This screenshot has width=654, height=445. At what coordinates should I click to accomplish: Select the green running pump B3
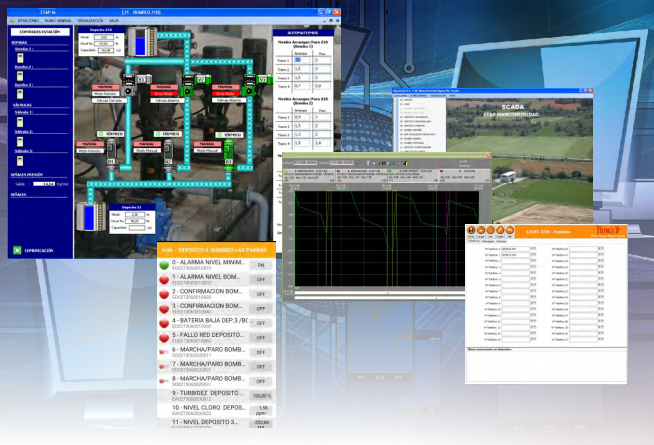[229, 154]
